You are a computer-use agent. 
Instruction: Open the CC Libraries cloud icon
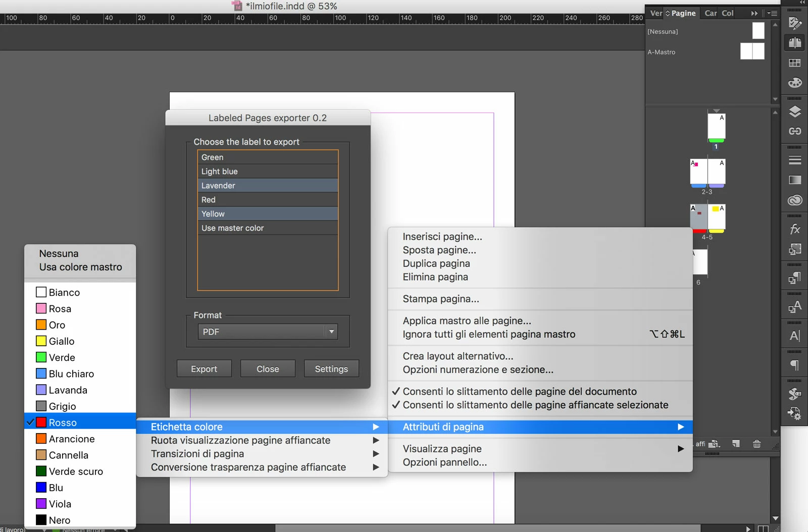coord(795,200)
